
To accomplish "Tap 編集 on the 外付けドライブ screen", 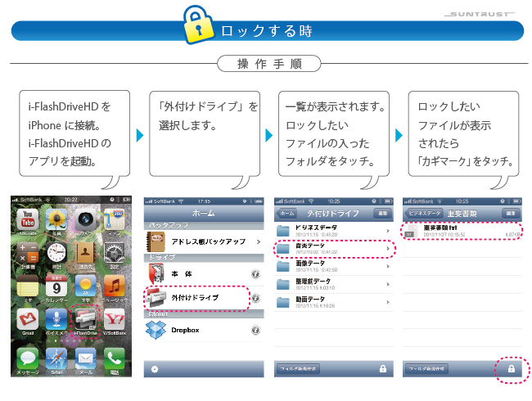I will pos(382,214).
